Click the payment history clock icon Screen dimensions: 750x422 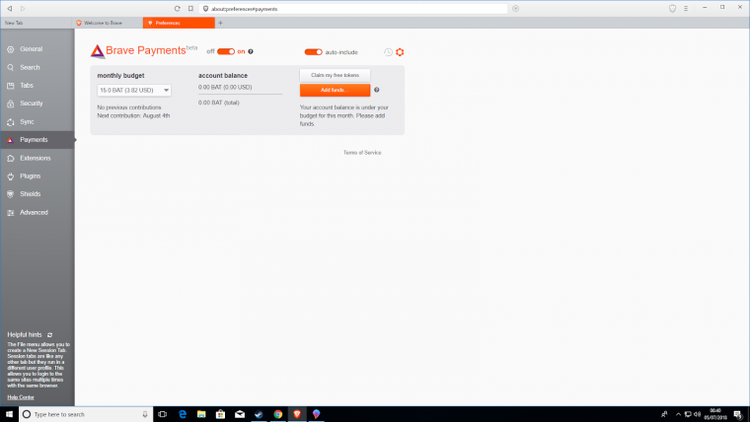click(388, 52)
